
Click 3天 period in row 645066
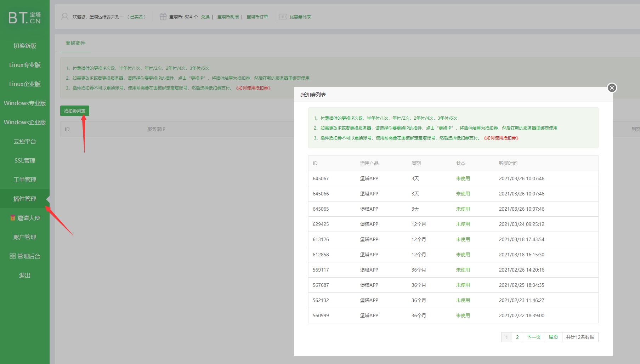pos(415,194)
